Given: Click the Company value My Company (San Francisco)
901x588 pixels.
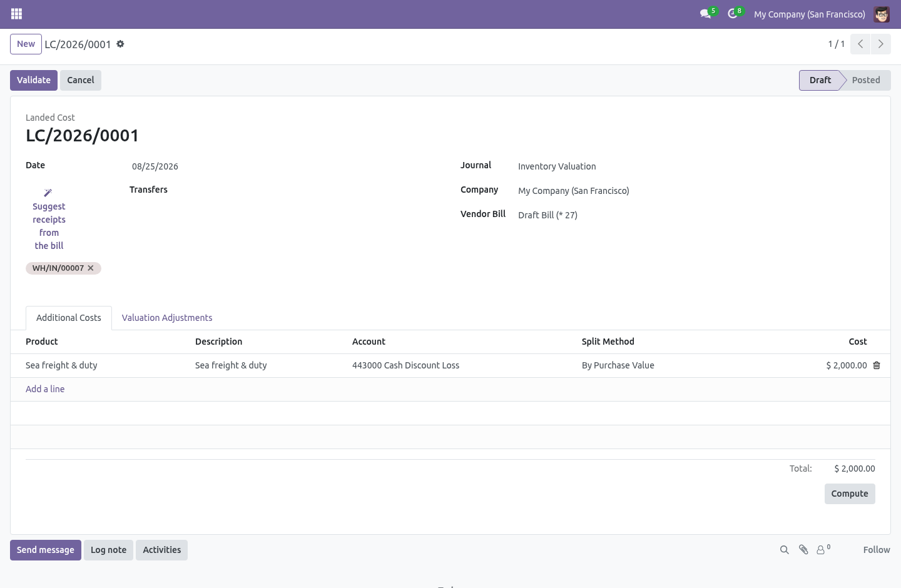Looking at the screenshot, I should click(x=574, y=191).
